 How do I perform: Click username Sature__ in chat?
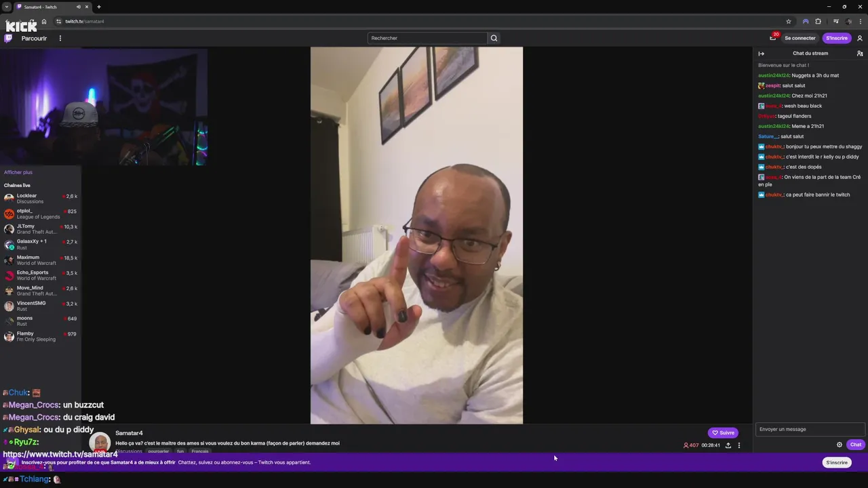[x=768, y=136]
